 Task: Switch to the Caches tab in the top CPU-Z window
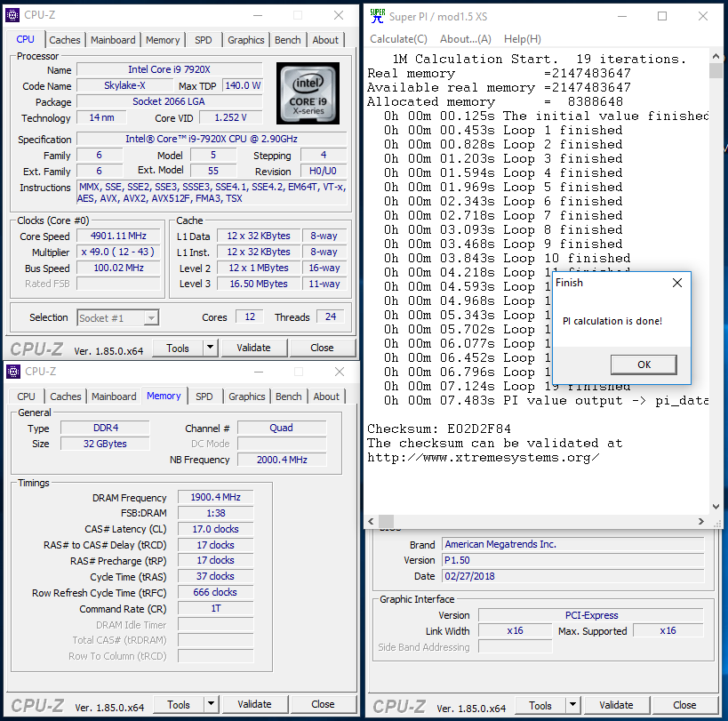click(65, 40)
